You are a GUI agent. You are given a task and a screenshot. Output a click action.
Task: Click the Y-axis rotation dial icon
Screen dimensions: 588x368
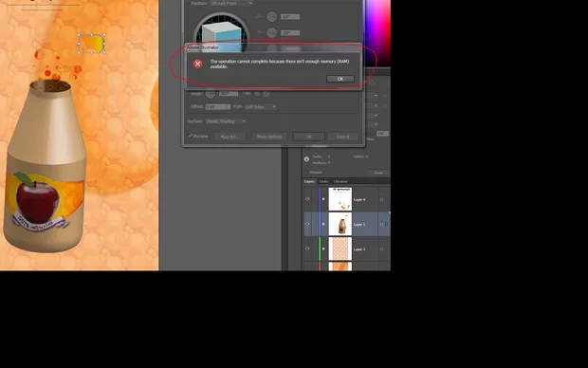(271, 32)
